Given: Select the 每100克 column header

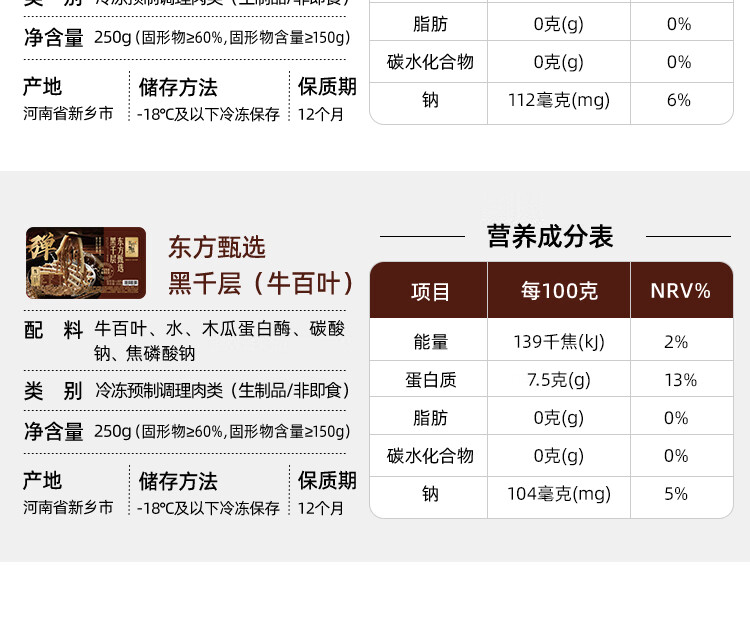Looking at the screenshot, I should point(559,291).
